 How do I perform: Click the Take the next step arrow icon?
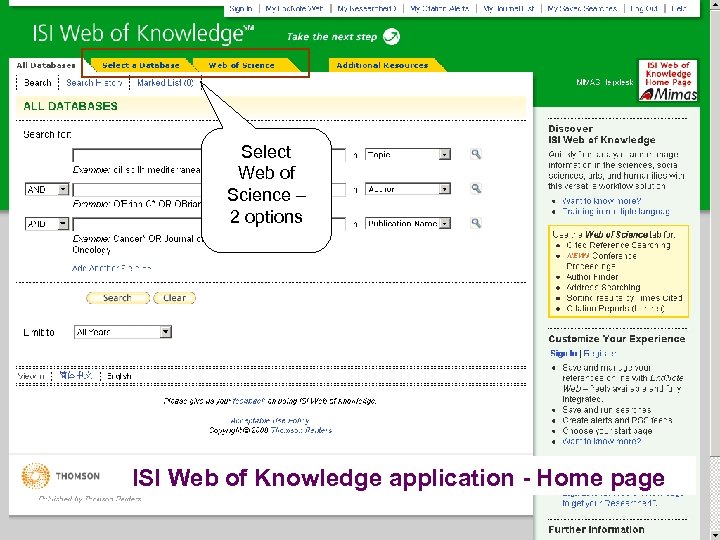tap(391, 36)
